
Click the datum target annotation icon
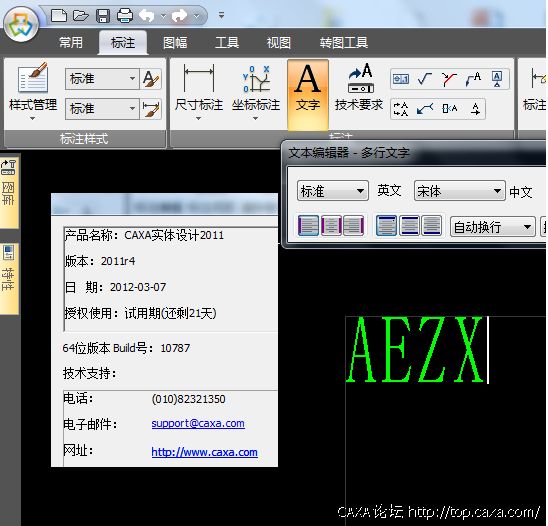(x=449, y=109)
